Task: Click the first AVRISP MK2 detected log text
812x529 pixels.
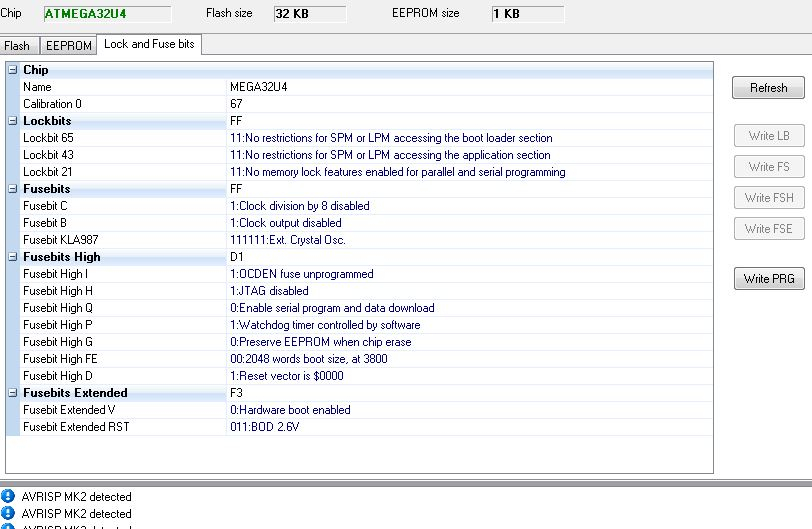Action: (77, 497)
